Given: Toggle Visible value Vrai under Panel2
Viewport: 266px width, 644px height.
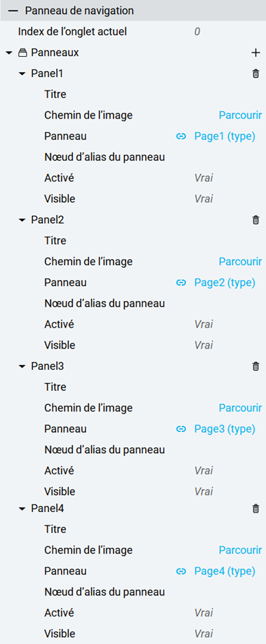Looking at the screenshot, I should [204, 345].
